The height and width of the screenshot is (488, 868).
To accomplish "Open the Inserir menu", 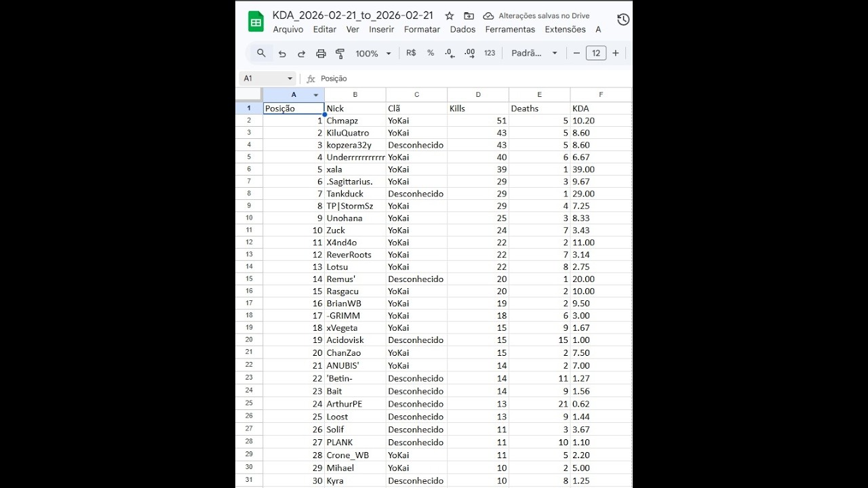I will point(382,30).
